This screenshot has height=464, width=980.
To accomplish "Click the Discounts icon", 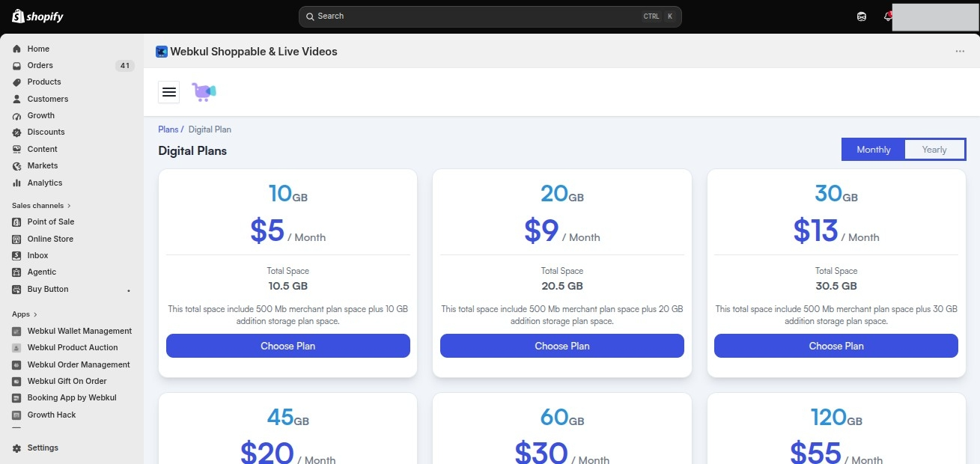I will (x=16, y=132).
